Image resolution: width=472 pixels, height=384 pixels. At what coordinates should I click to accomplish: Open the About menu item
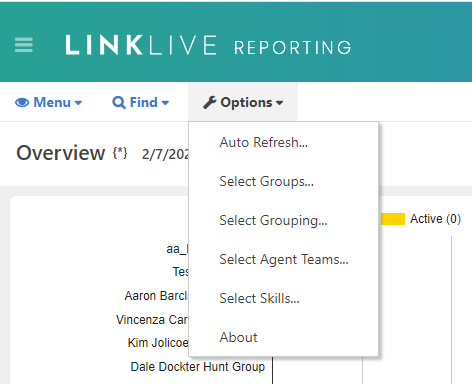[238, 337]
